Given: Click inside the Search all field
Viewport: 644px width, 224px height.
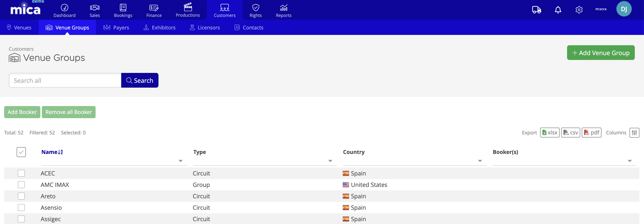Looking at the screenshot, I should (x=65, y=80).
